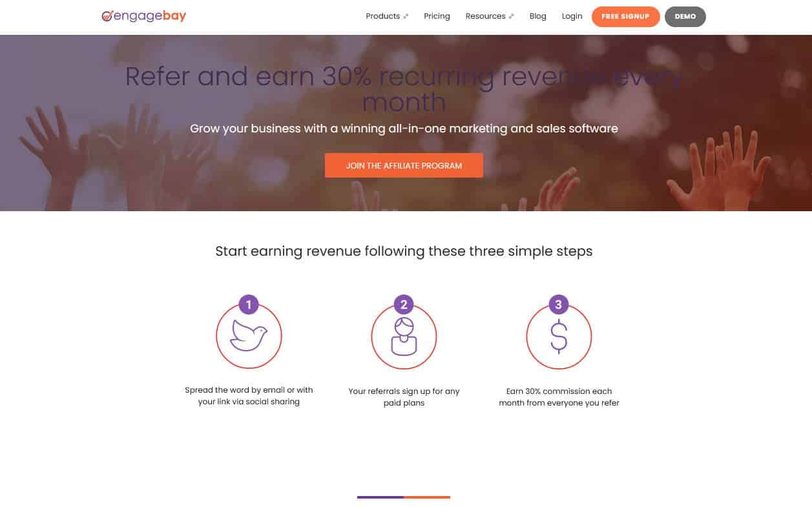Click the purple number 3 badge
Image resolution: width=812 pixels, height=507 pixels.
click(x=559, y=304)
